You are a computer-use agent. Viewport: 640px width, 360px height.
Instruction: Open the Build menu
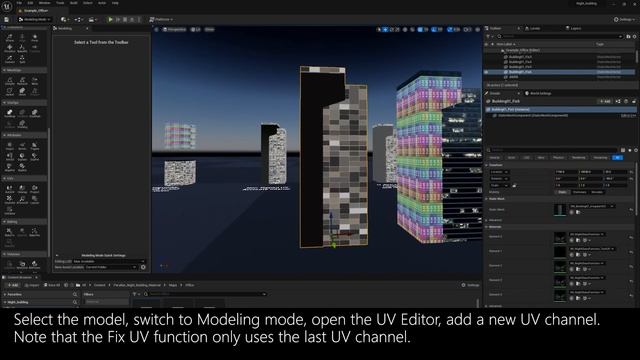pyautogui.click(x=73, y=3)
